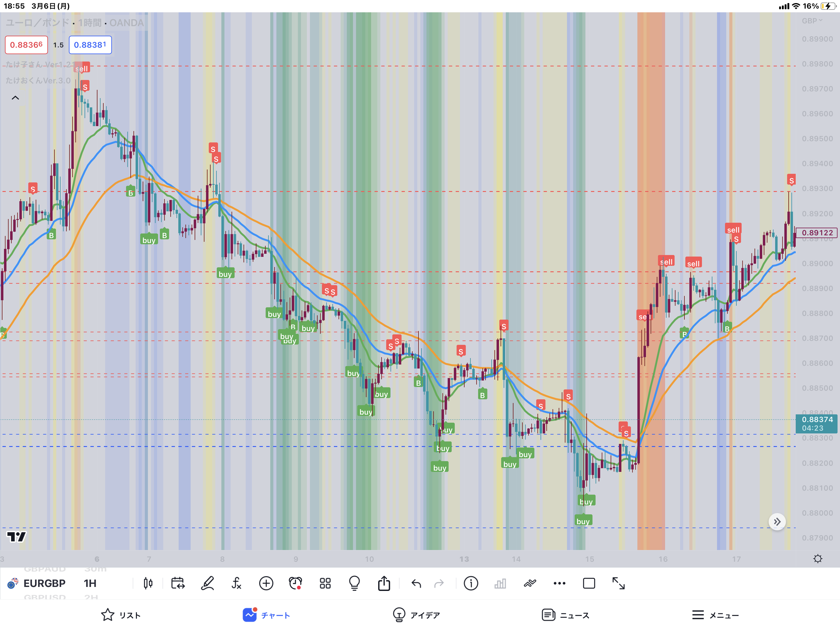Toggle fullscreen with the expand arrows icon
Image resolution: width=840 pixels, height=630 pixels.
618,583
